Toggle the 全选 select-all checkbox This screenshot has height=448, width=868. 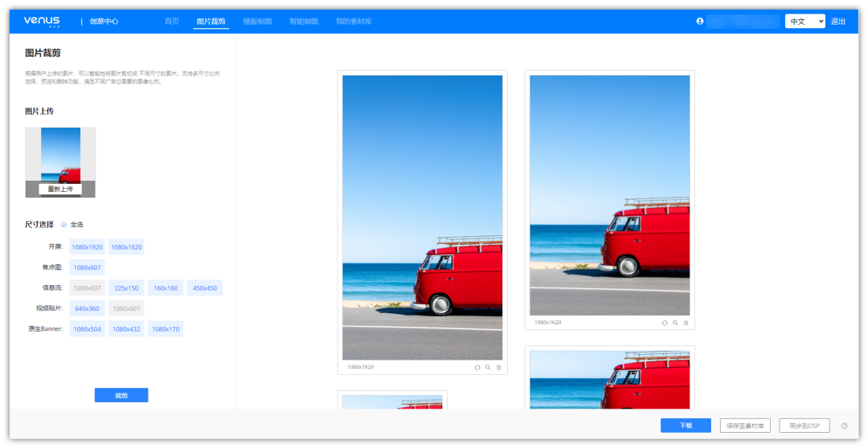coord(64,225)
